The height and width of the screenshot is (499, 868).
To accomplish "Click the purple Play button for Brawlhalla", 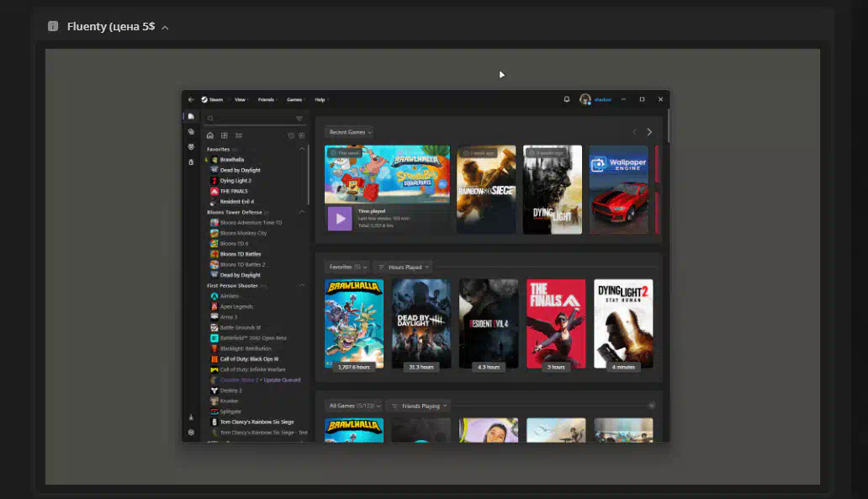I will pos(340,219).
